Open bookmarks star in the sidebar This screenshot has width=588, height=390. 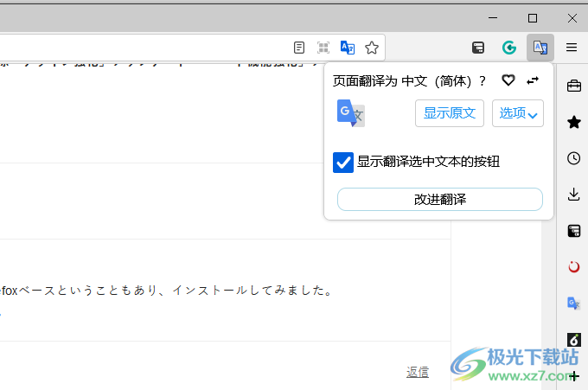(x=574, y=122)
